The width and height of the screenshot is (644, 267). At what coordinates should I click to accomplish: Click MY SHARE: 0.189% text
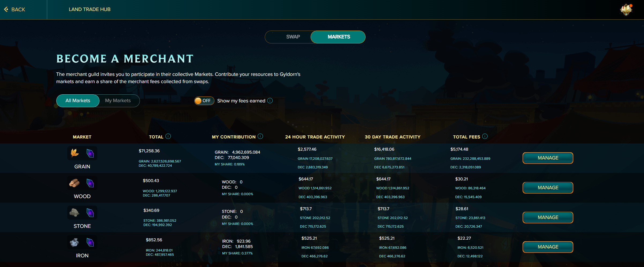click(230, 164)
